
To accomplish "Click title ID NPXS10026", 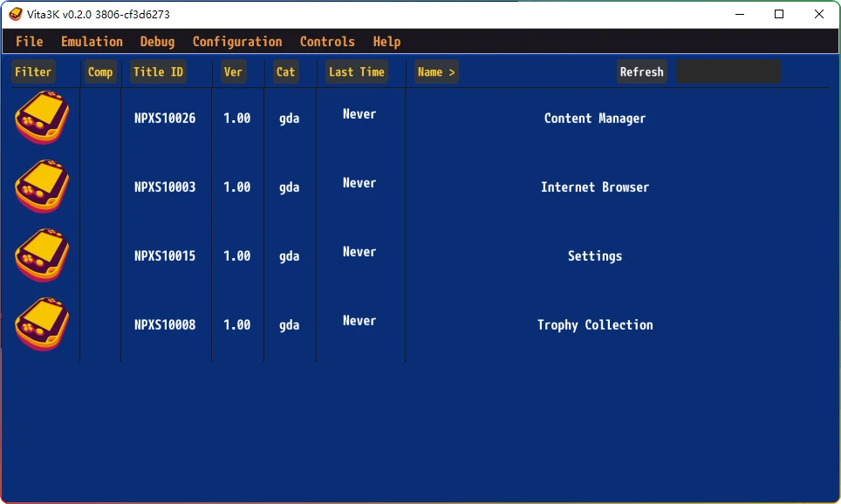I will [x=165, y=118].
